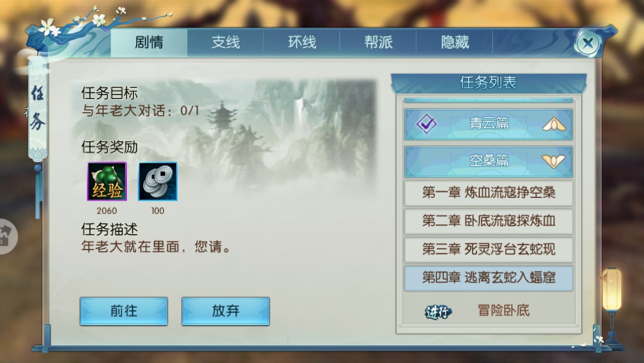Collapse 青云篇 using its up arrow
The width and height of the screenshot is (644, 363).
[554, 124]
